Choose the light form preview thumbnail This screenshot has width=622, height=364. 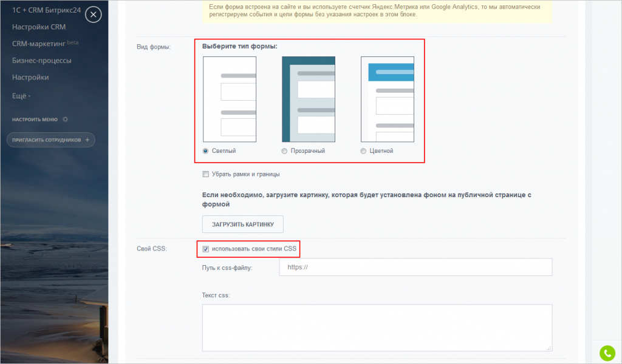[230, 99]
